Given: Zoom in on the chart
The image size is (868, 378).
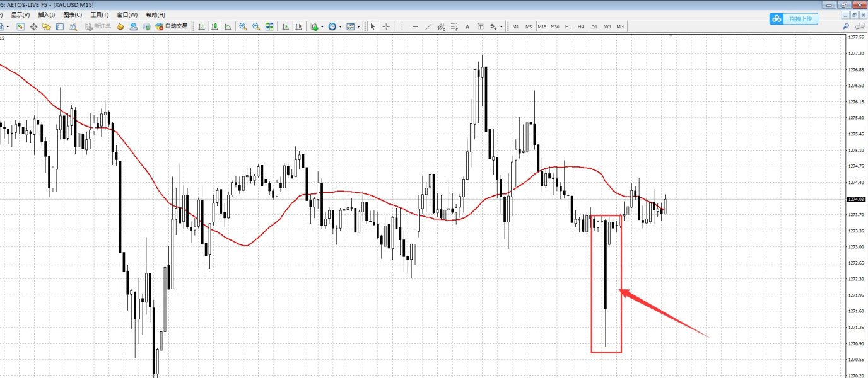Looking at the screenshot, I should (x=243, y=26).
